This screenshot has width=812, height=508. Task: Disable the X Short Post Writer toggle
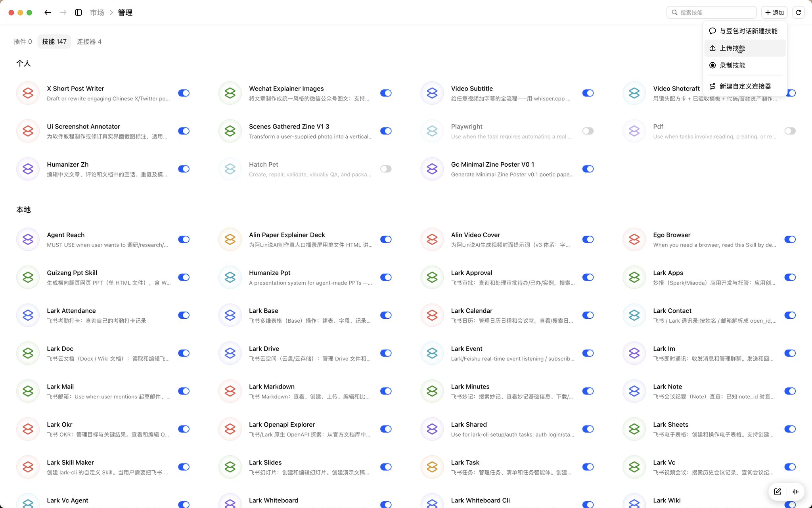click(184, 93)
